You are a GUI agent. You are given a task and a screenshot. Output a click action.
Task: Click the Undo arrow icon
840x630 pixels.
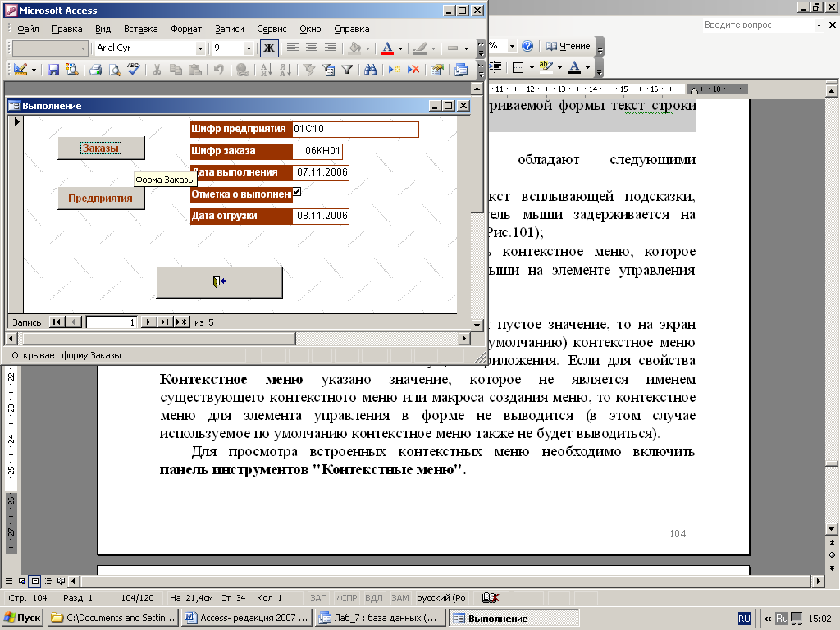click(x=218, y=69)
